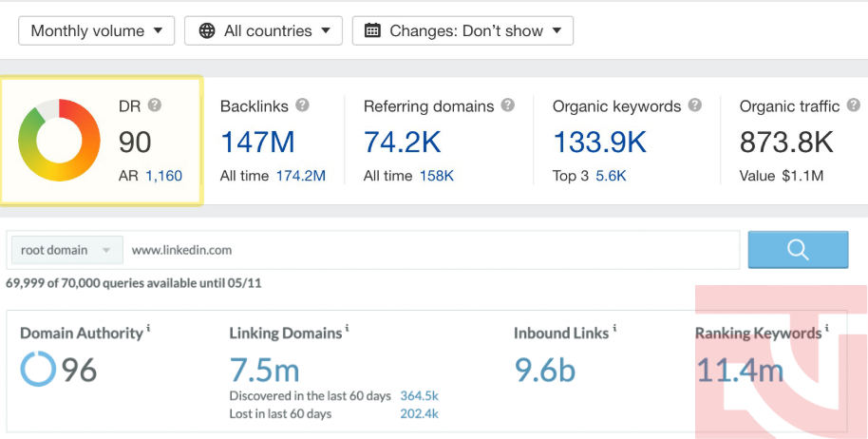Open the 133.9K organic keywords value
This screenshot has width=868, height=439.
click(x=599, y=142)
